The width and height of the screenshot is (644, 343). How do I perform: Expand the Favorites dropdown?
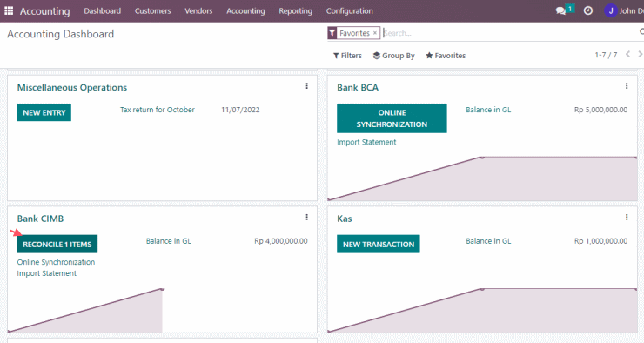click(446, 56)
